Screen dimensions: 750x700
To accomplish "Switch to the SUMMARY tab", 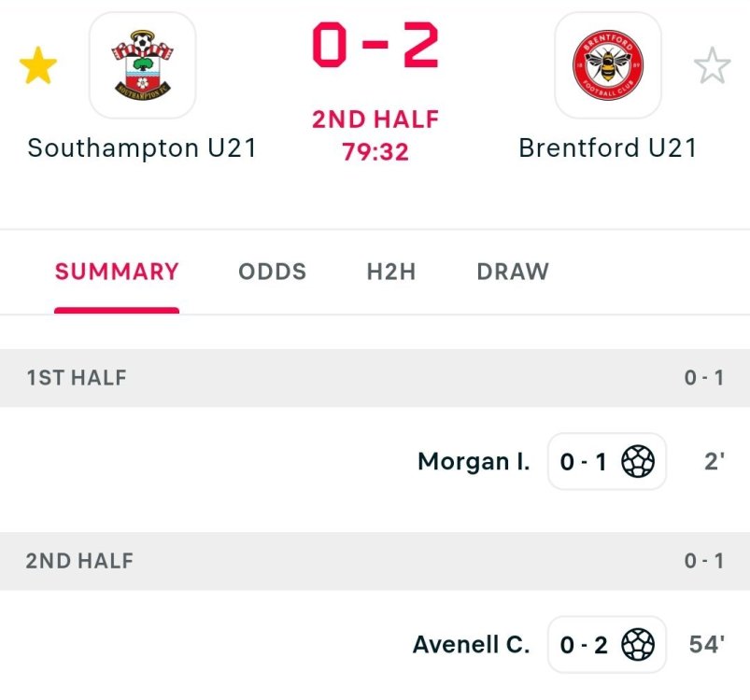I will pyautogui.click(x=117, y=272).
